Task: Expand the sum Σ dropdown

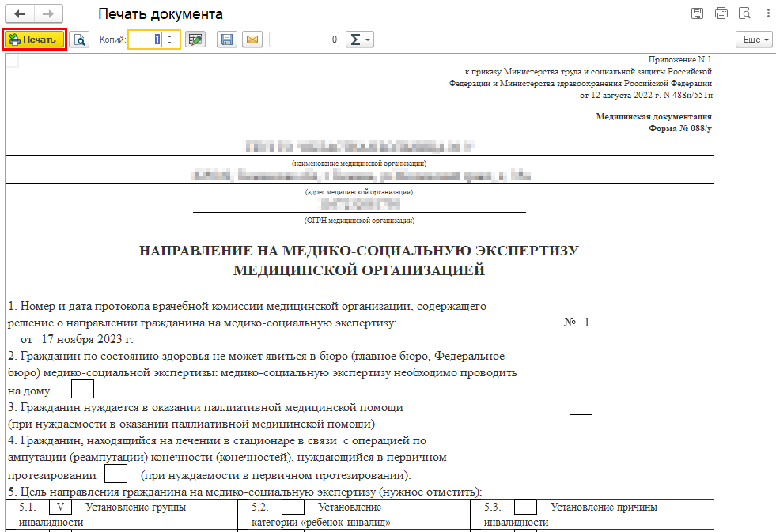Action: coord(359,40)
